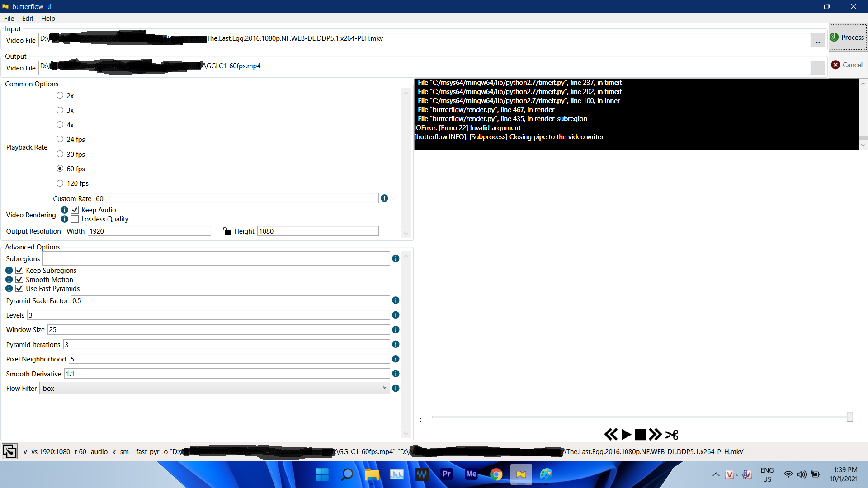Open the File menu
Screen dimensions: 868x488
point(9,19)
